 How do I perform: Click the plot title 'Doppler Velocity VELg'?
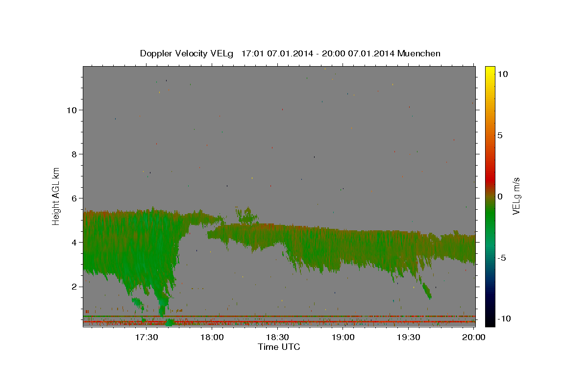click(187, 53)
